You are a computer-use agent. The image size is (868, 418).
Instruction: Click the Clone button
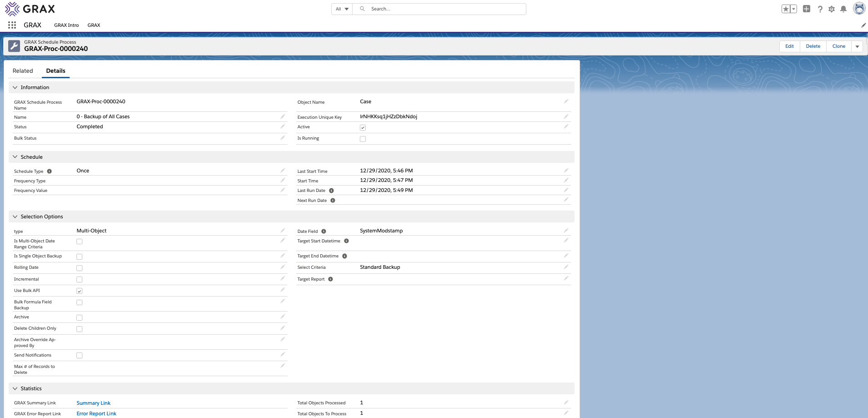point(839,46)
